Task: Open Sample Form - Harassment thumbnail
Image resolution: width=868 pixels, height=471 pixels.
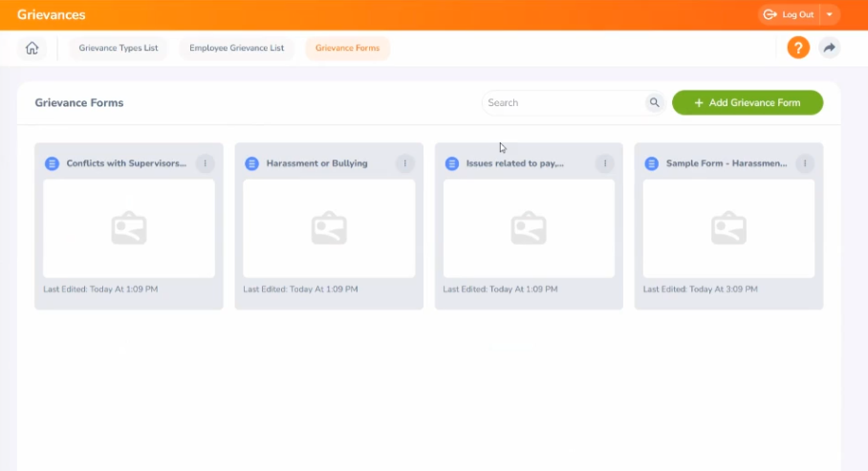Action: pos(728,228)
